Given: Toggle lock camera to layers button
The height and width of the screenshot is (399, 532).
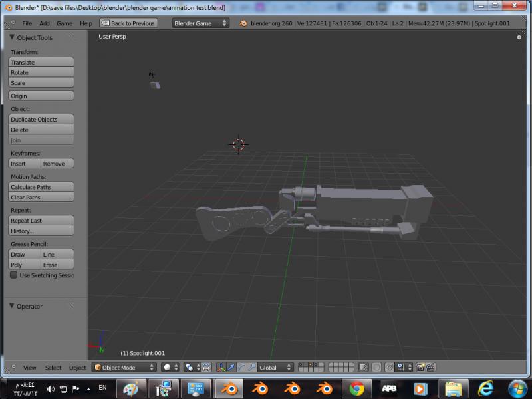Looking at the screenshot, I should tap(363, 368).
